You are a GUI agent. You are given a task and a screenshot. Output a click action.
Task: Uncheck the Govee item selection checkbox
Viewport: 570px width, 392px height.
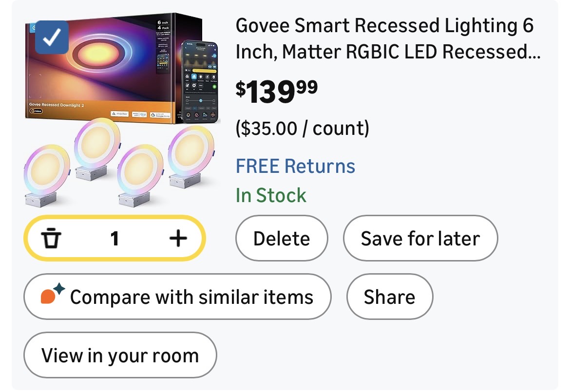[x=52, y=37]
